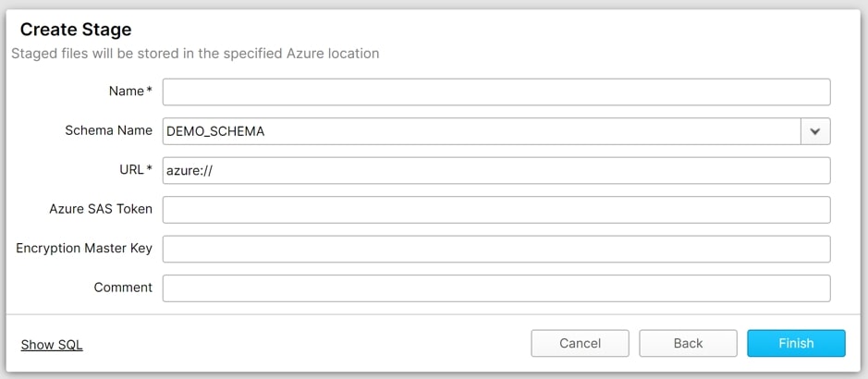
Task: Click the Create Stage dialog title
Action: 76,29
